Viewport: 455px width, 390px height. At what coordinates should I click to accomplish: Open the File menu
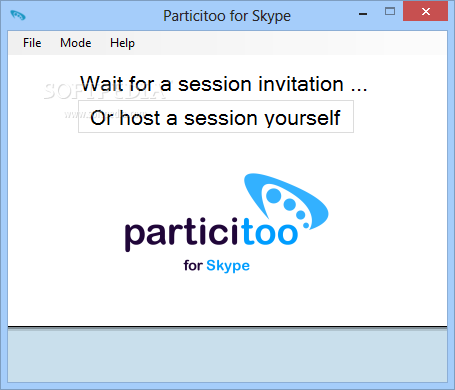(32, 43)
